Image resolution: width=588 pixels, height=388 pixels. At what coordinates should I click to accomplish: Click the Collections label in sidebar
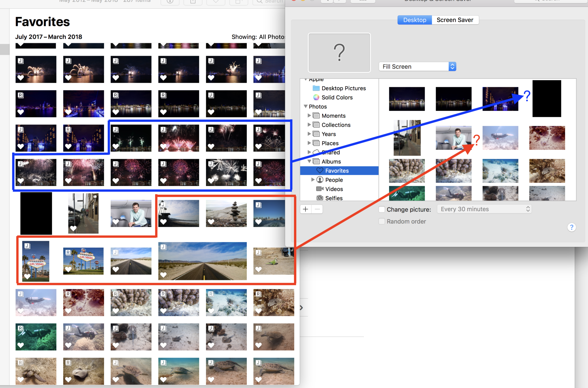pos(336,125)
